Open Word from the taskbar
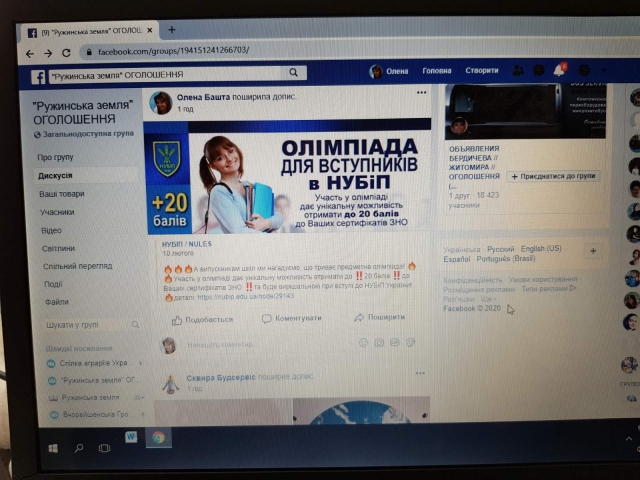This screenshot has height=480, width=640. pos(131,437)
